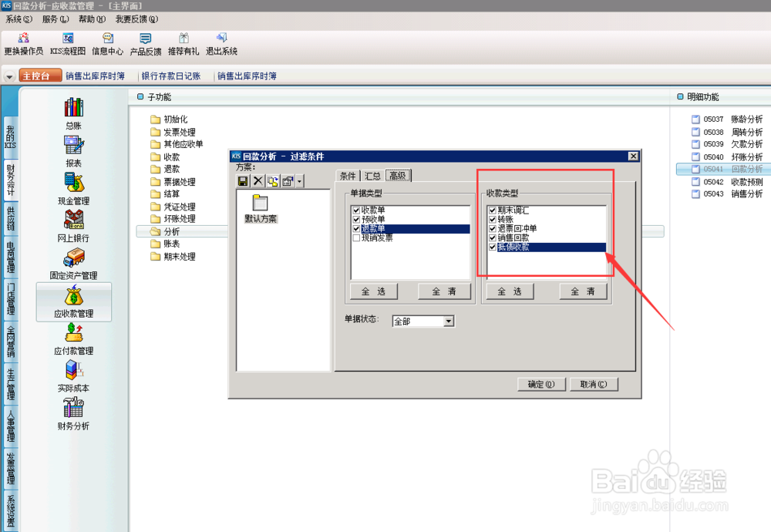
Task: Expand the 期末处理 folder
Action: tap(173, 256)
